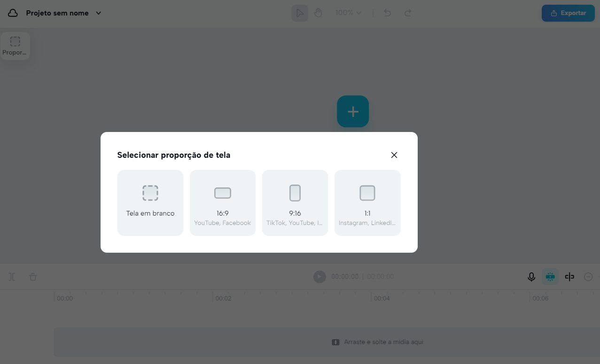The width and height of the screenshot is (600, 364).
Task: Activate the hand pan tool
Action: (318, 13)
